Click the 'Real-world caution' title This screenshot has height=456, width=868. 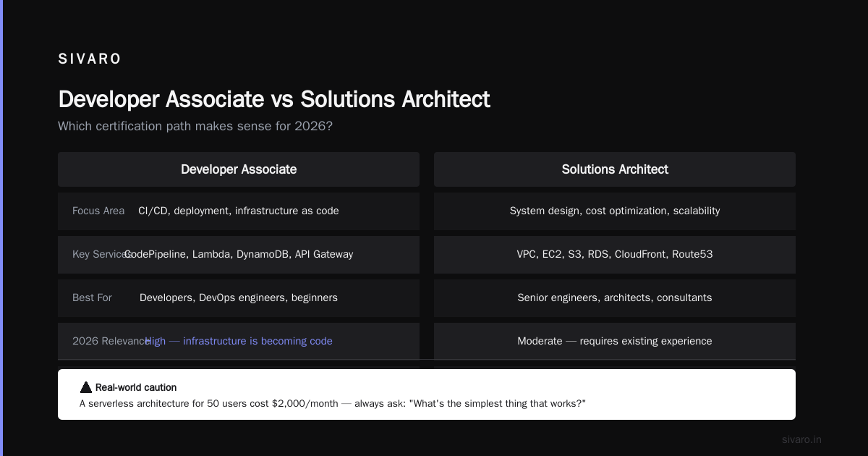click(x=136, y=387)
